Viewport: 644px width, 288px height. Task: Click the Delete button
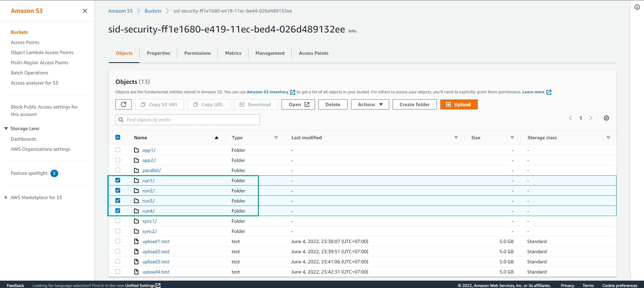pos(333,104)
